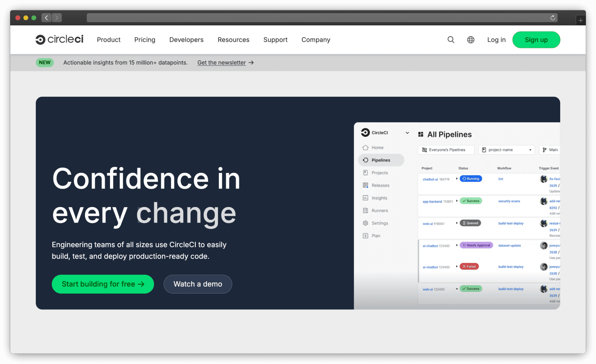This screenshot has height=364, width=596.
Task: Follow the Get the newsletter link
Action: click(x=225, y=63)
